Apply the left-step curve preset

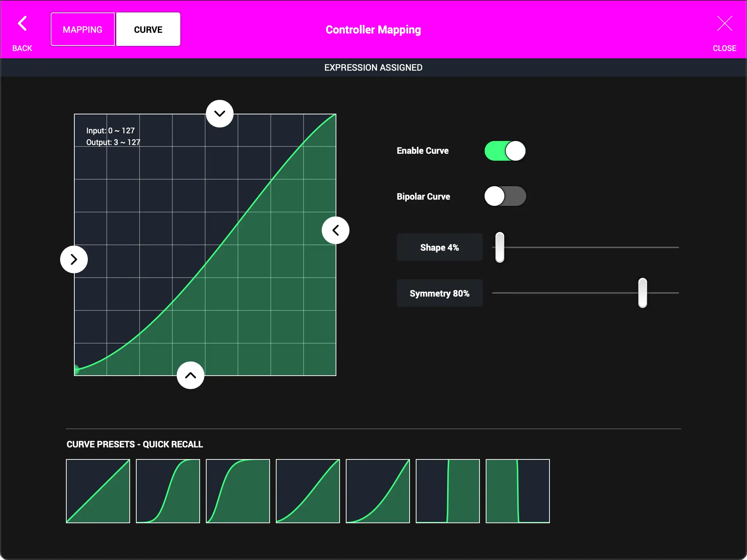(x=517, y=491)
